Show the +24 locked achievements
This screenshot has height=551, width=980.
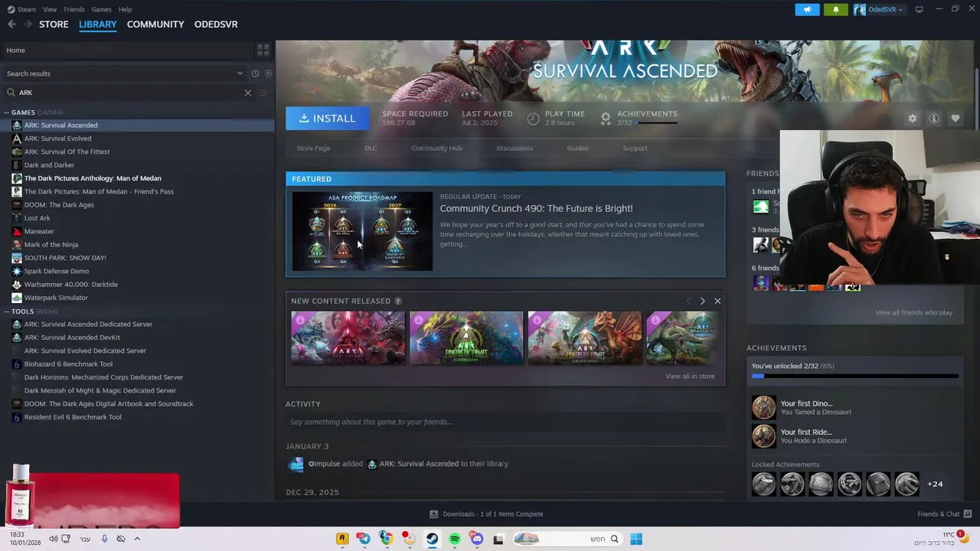point(935,484)
